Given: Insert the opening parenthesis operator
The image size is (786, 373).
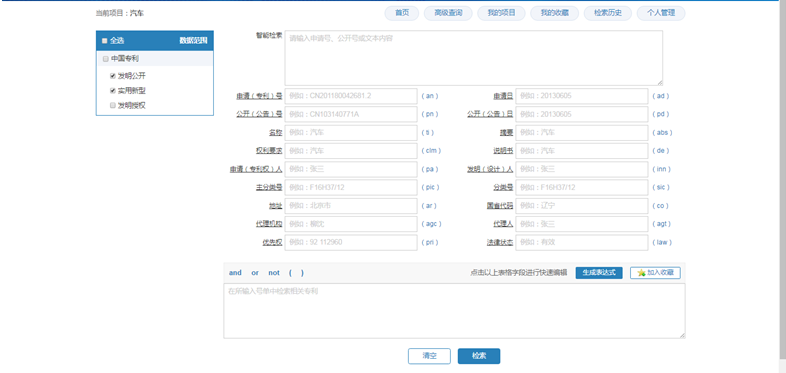Looking at the screenshot, I should (290, 273).
